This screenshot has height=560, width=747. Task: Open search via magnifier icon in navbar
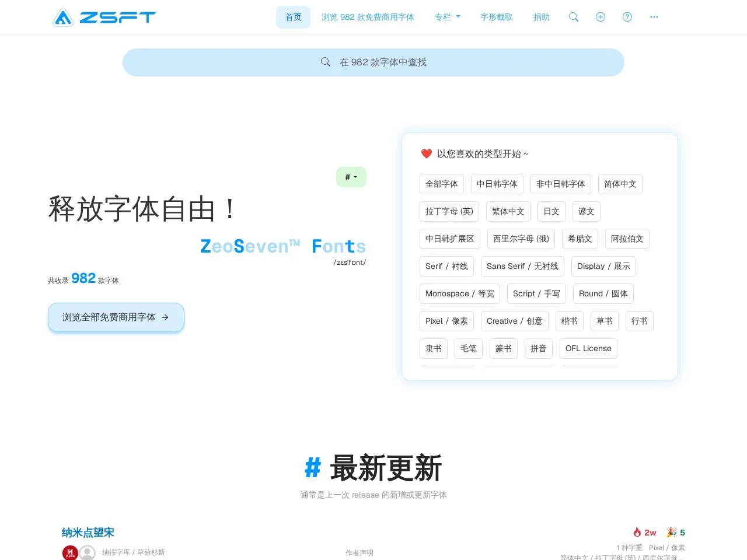(574, 17)
